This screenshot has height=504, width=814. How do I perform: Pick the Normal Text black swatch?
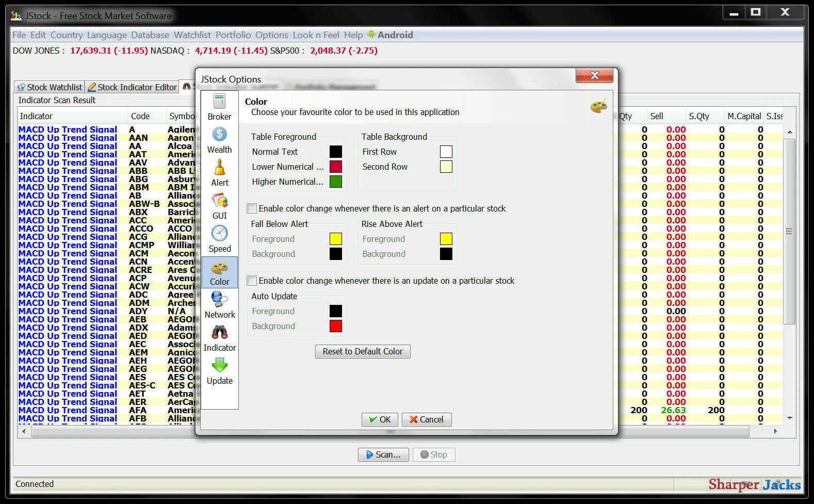[x=336, y=152]
